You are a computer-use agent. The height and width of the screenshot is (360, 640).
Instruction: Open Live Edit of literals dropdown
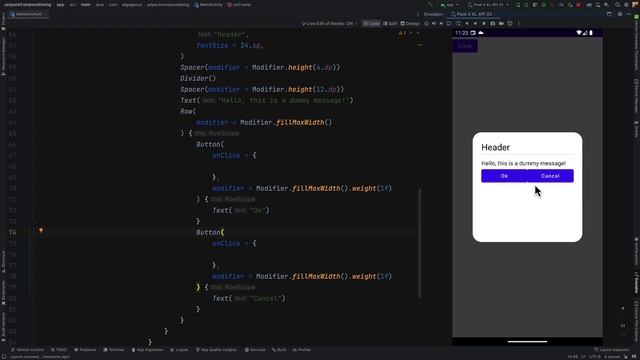point(329,24)
